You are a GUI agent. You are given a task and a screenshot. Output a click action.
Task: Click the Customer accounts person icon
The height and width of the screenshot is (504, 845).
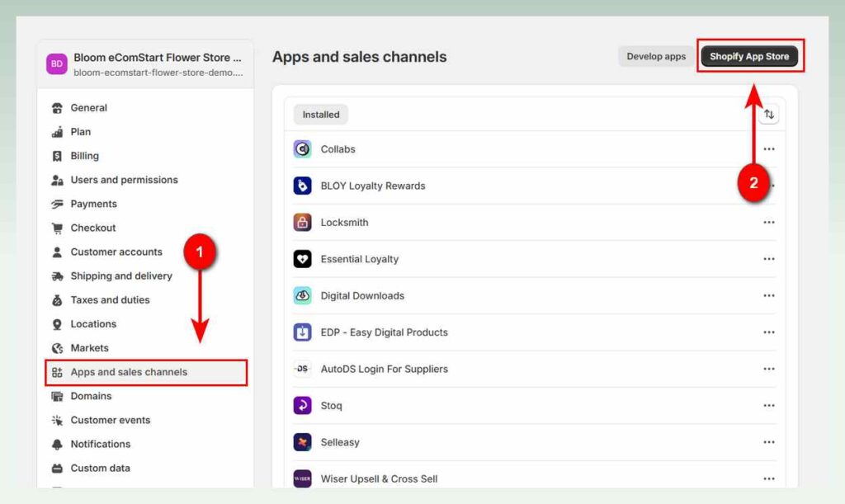(57, 252)
